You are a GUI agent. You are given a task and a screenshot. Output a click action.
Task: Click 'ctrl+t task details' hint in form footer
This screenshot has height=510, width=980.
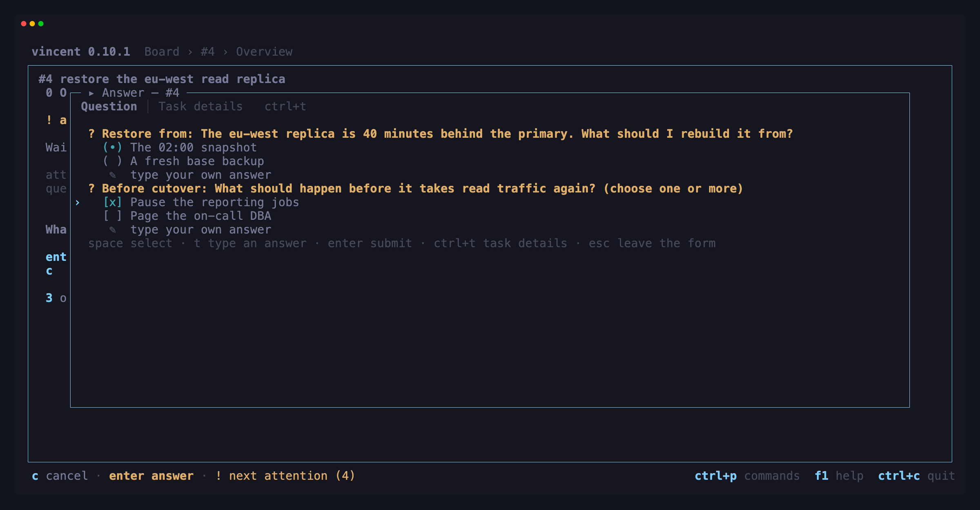[500, 244]
